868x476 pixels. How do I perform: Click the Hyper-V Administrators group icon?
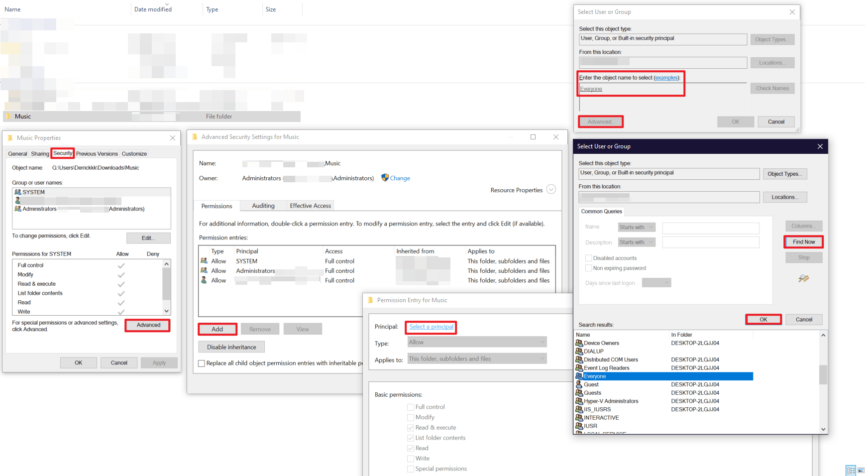pos(579,401)
